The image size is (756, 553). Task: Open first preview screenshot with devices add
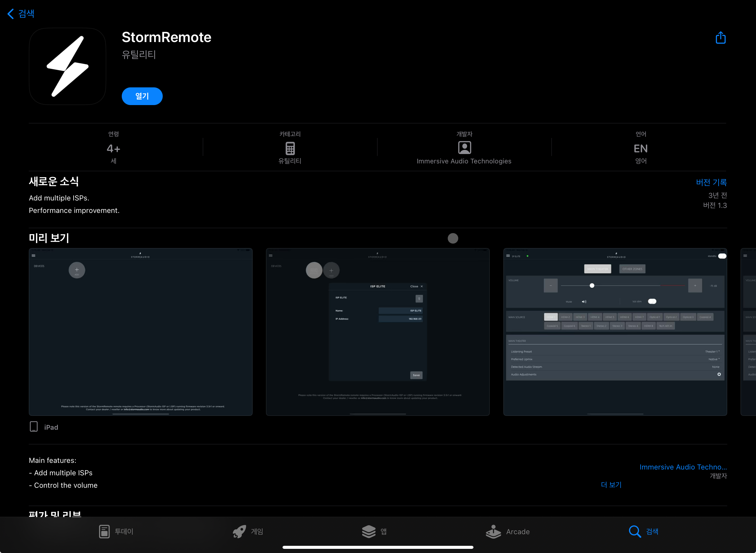pyautogui.click(x=140, y=332)
